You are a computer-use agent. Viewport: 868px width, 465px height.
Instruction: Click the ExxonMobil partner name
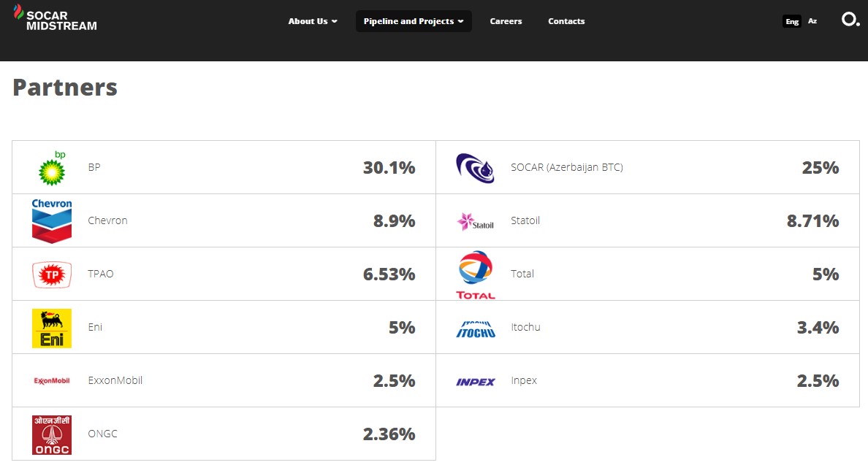tap(115, 380)
